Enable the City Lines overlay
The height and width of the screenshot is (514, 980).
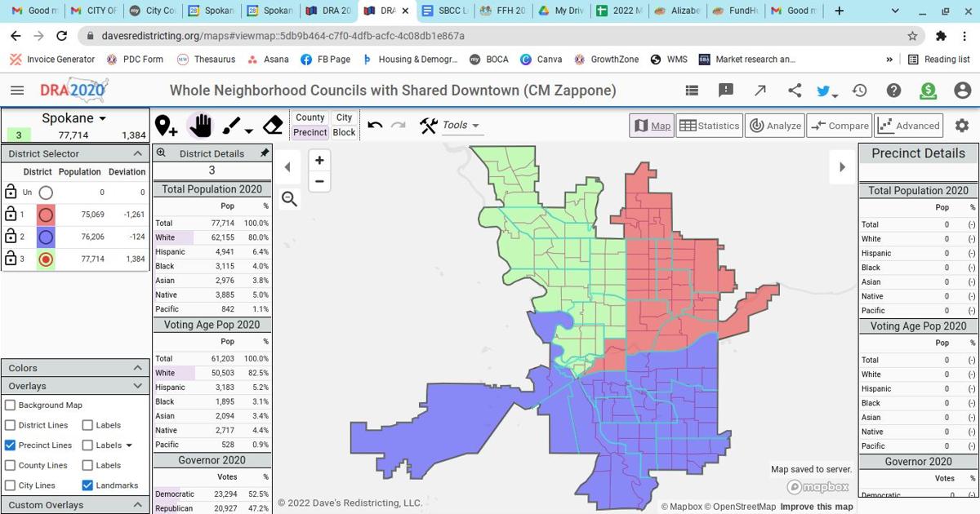(10, 485)
